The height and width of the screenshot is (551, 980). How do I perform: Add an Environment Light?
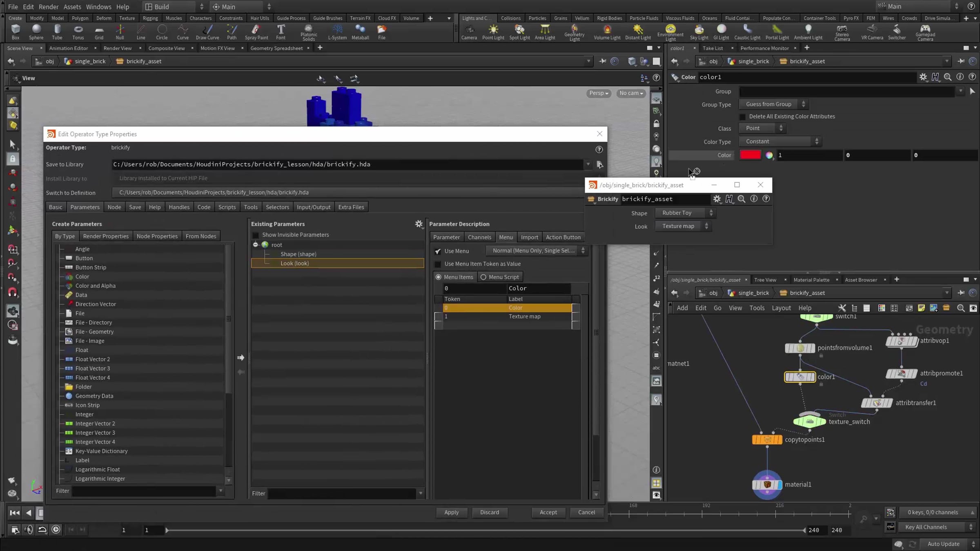click(x=670, y=32)
